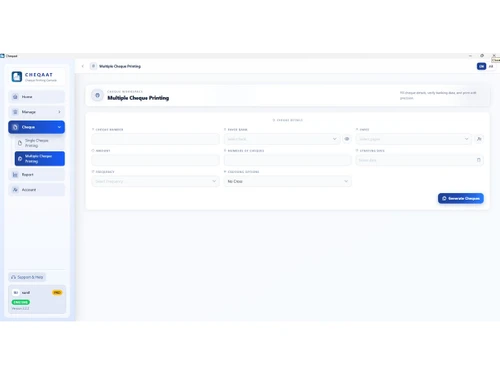The image size is (500, 375).
Task: Click the back arrow in header
Action: pos(83,66)
